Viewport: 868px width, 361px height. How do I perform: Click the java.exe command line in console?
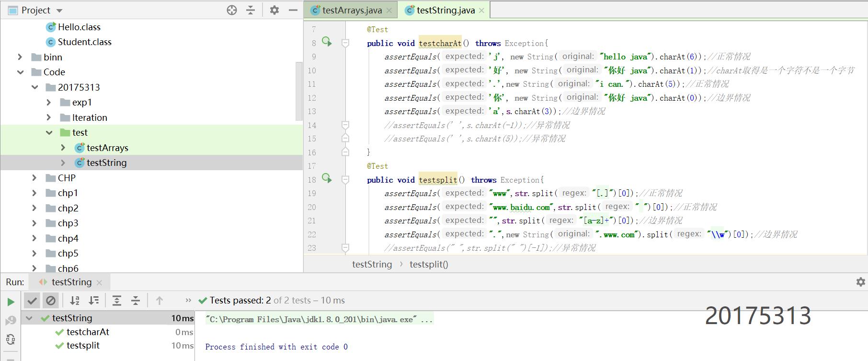[319, 319]
